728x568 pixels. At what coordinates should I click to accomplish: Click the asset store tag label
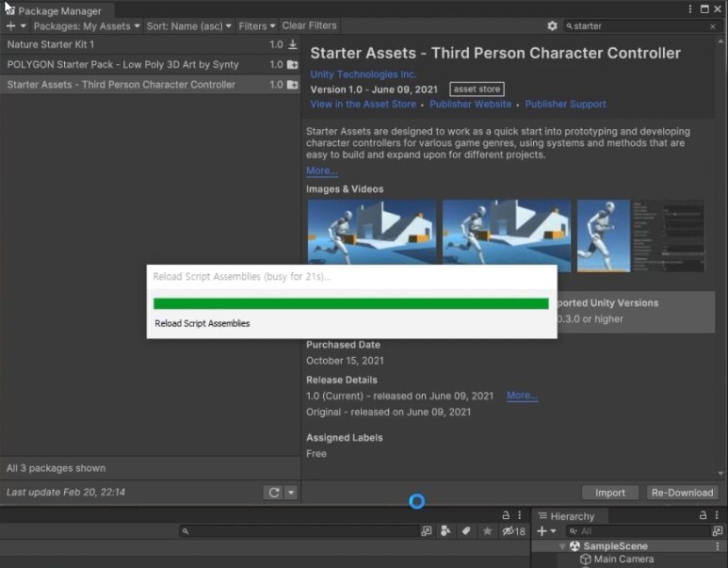[x=477, y=89]
